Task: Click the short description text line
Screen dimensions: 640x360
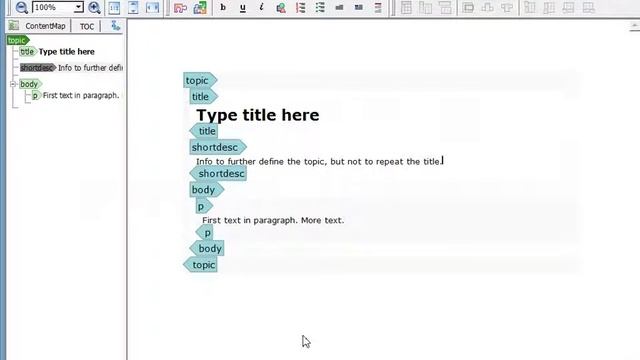Action: (x=318, y=162)
